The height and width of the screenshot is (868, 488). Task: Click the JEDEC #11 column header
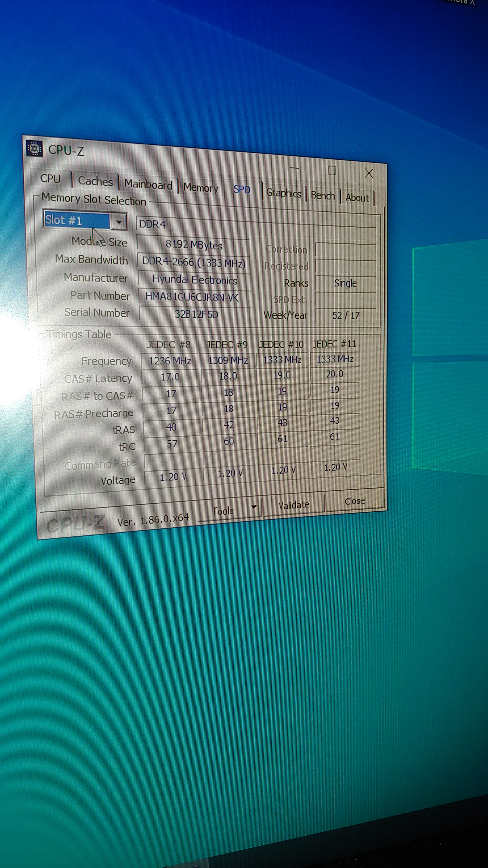[334, 344]
